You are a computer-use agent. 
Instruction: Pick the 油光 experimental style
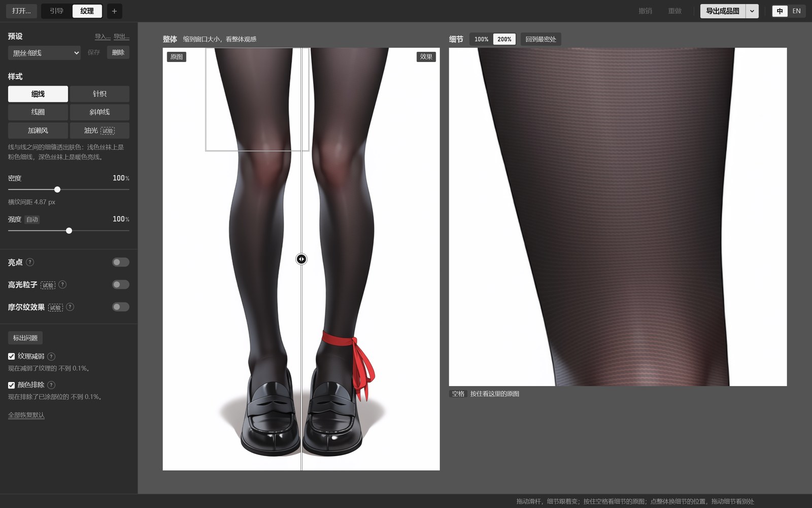tap(99, 131)
